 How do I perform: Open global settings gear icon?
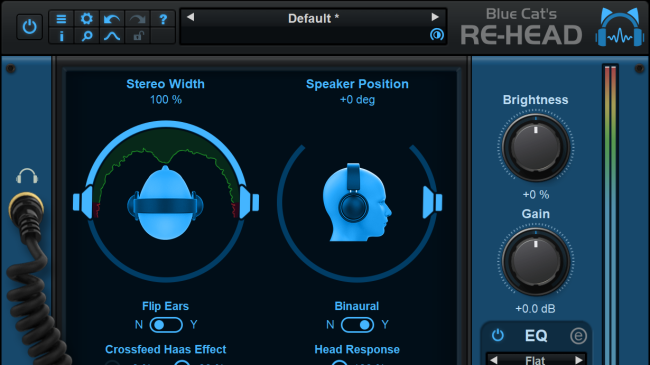click(87, 19)
